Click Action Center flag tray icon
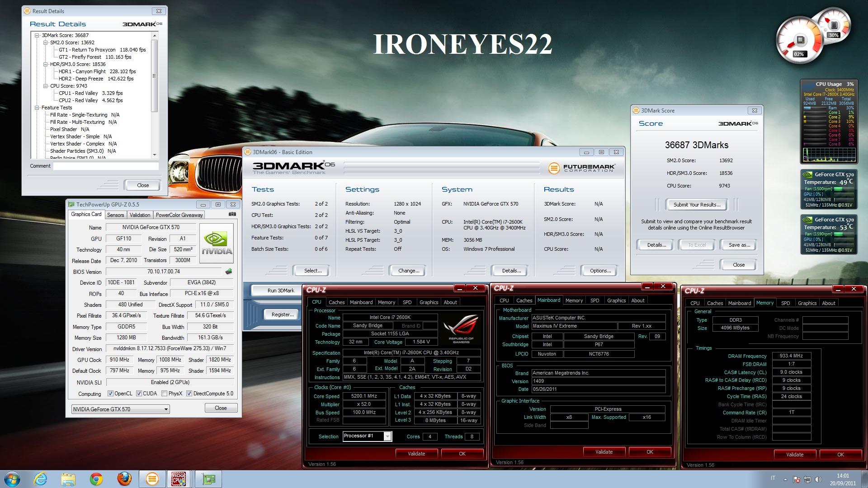868x488 pixels. (797, 479)
